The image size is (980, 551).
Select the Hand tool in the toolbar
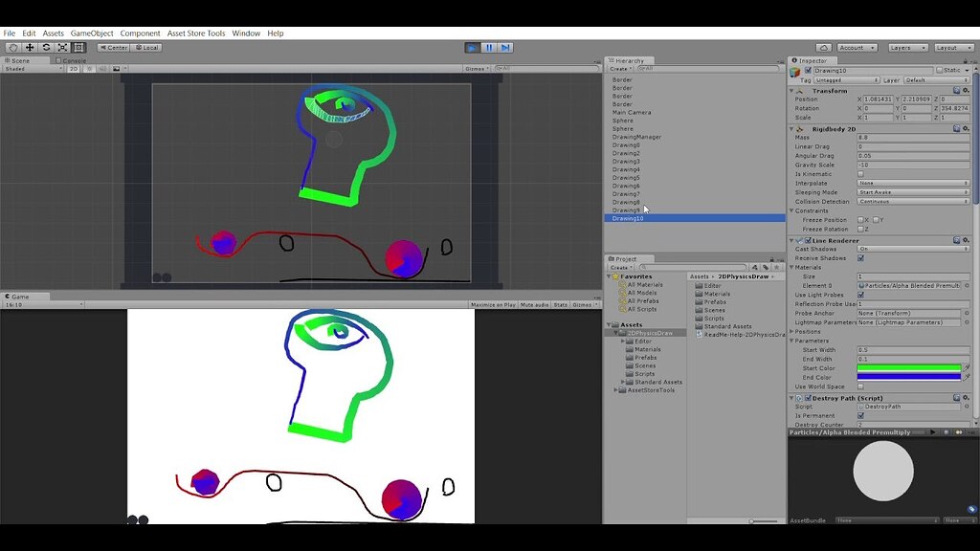point(12,46)
